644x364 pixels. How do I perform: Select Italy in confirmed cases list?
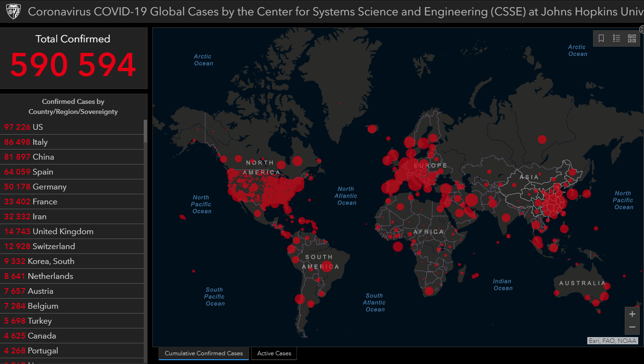(72, 142)
